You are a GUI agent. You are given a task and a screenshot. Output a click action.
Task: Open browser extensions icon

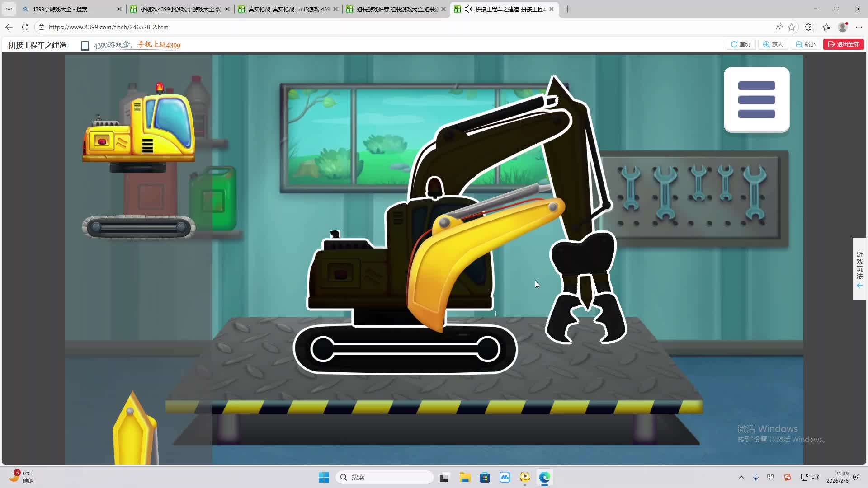point(808,27)
